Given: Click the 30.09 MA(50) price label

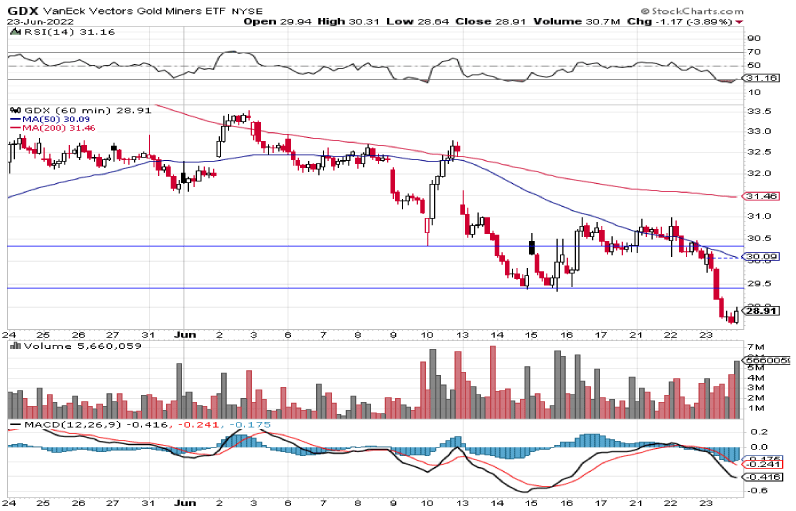Looking at the screenshot, I should pos(762,256).
